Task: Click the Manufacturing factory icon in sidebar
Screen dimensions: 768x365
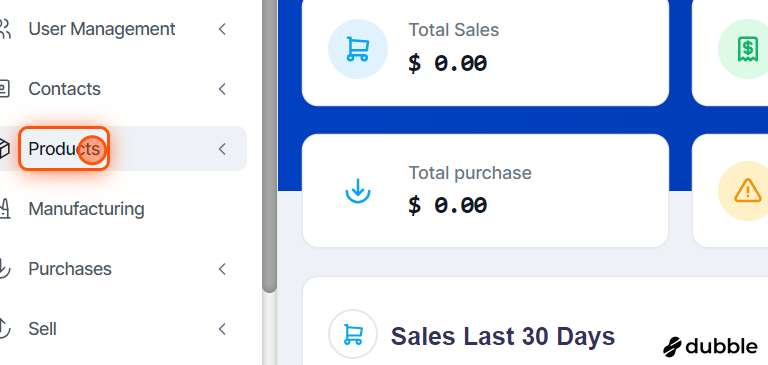Action: 4,209
